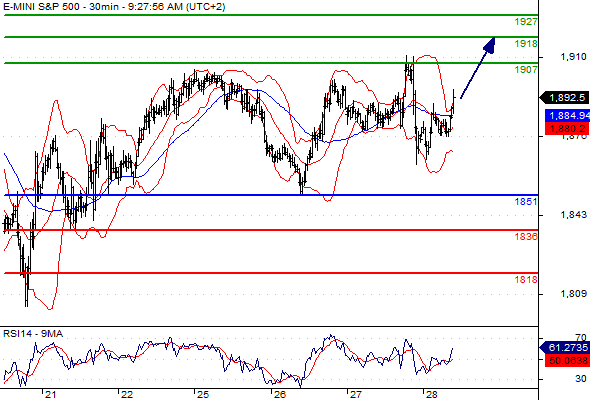590x400 pixels.
Task: Click the RSI 30 level label
Action: click(581, 379)
